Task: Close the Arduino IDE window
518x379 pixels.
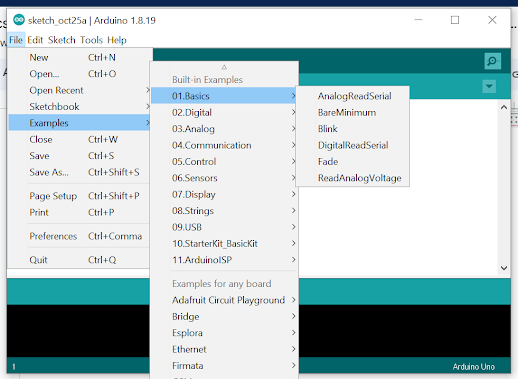Action: (x=492, y=20)
